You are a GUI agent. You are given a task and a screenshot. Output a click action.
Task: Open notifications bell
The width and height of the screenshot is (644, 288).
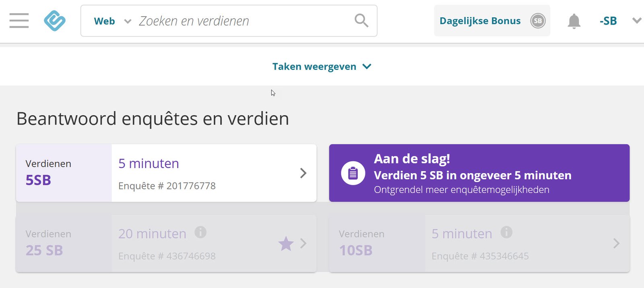coord(574,21)
